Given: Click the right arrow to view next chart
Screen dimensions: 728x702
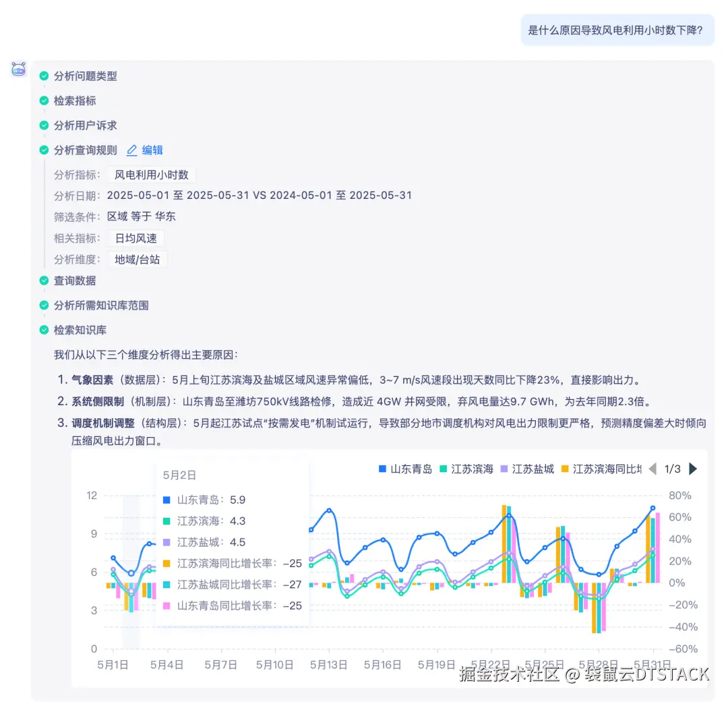Looking at the screenshot, I should pos(692,469).
